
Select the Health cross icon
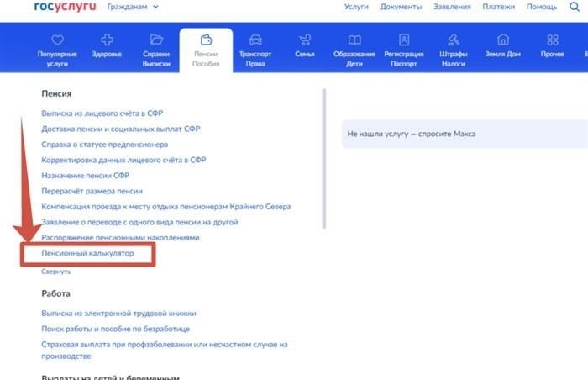tap(107, 40)
